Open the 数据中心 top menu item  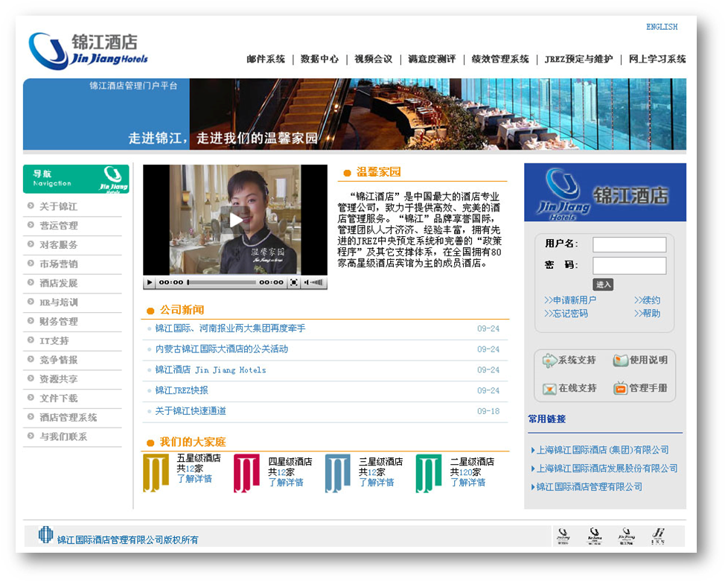coord(319,59)
